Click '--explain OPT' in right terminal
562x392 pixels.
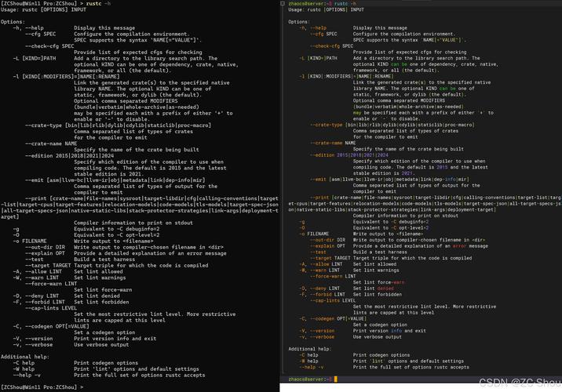[x=327, y=246]
